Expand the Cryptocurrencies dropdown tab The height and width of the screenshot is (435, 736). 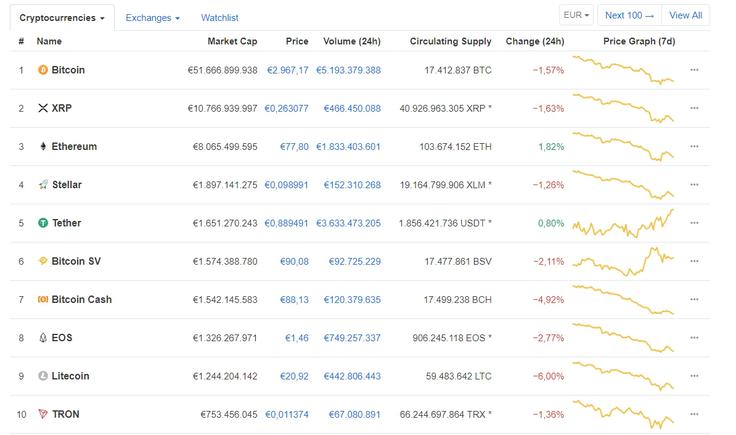click(62, 18)
